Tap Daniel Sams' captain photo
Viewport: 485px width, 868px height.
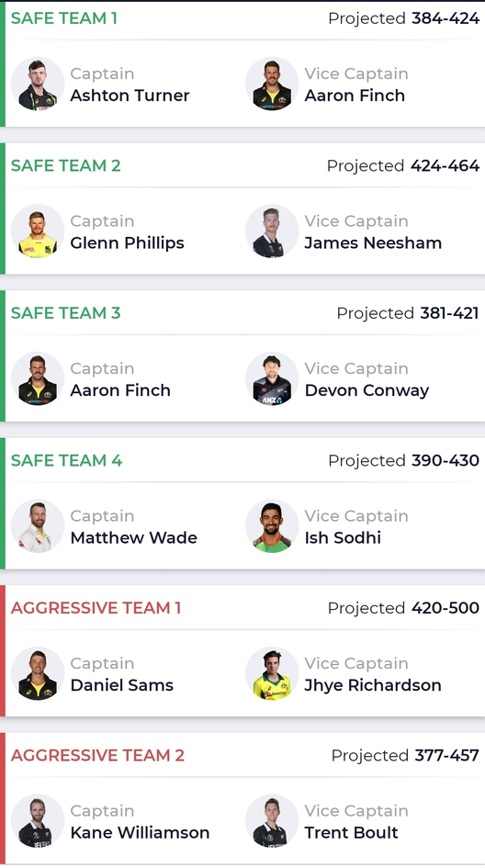(x=38, y=673)
